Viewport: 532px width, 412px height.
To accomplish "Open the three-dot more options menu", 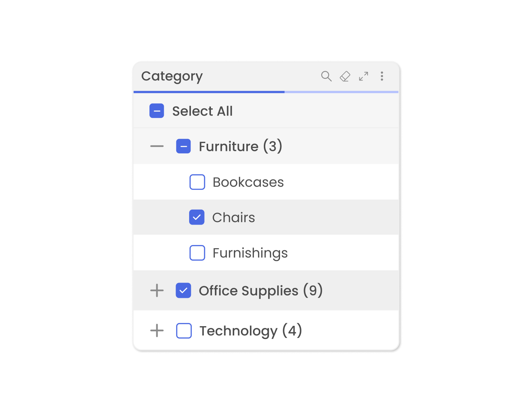I will pos(382,76).
